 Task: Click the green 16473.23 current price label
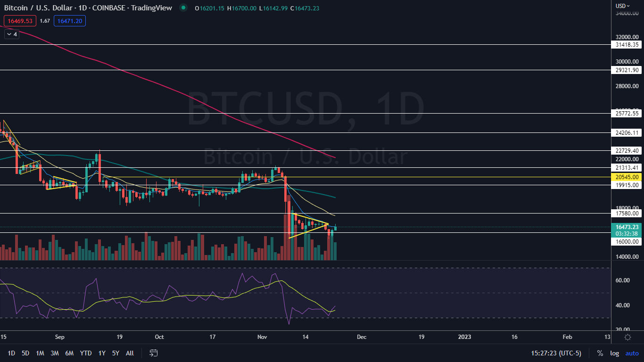(x=627, y=227)
